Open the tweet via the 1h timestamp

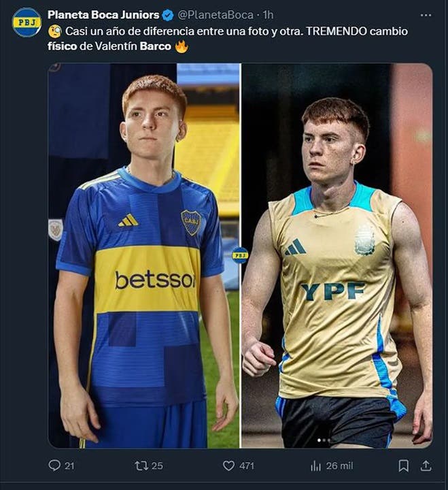[269, 15]
